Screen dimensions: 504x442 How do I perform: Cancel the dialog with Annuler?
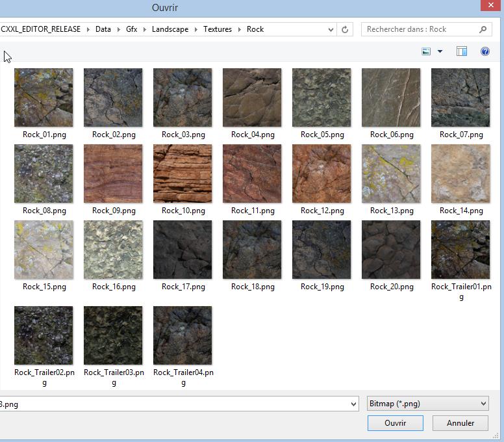click(x=460, y=423)
